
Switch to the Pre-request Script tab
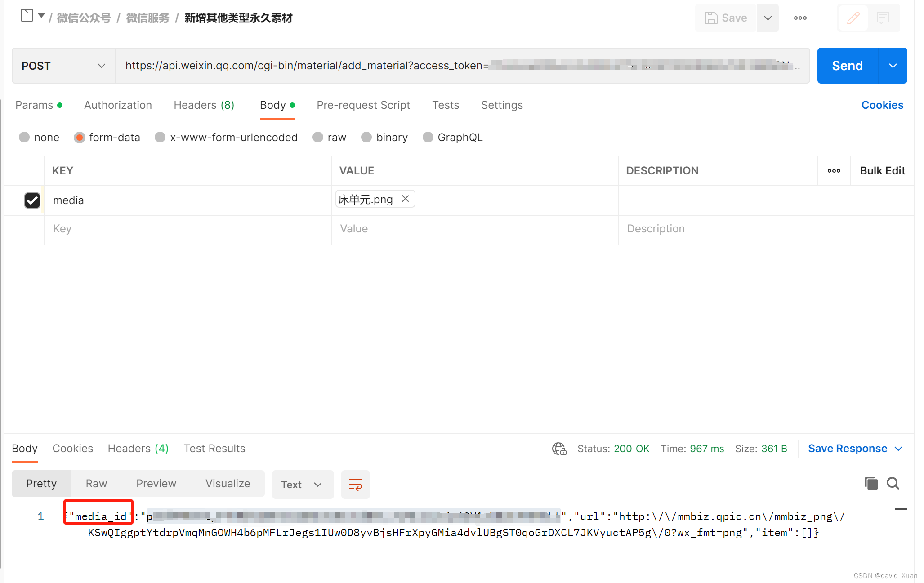point(363,105)
